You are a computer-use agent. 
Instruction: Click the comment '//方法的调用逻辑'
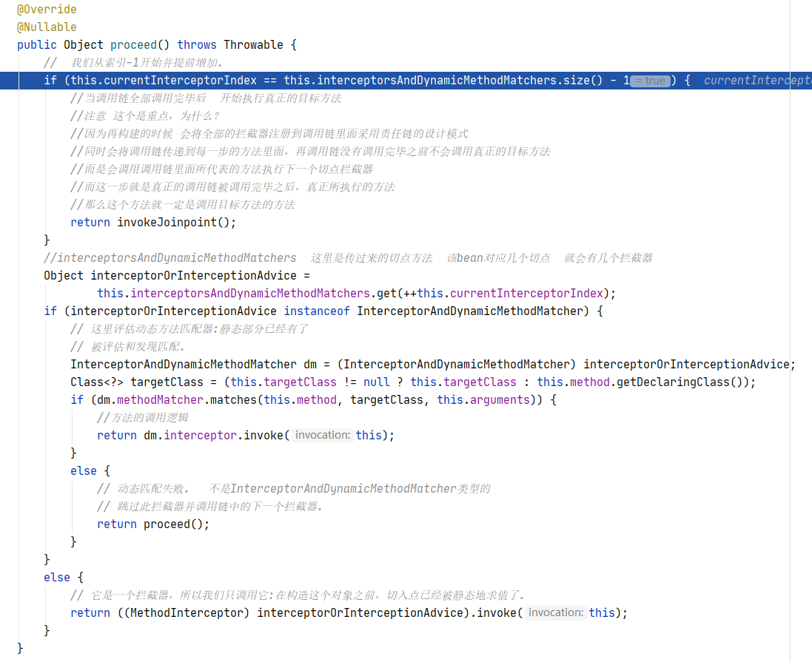[x=143, y=418]
